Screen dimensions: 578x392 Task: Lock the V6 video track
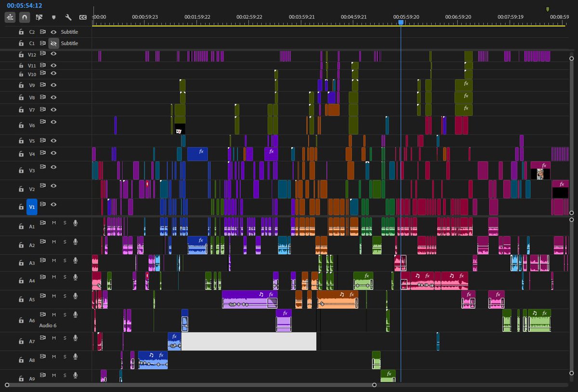point(21,125)
